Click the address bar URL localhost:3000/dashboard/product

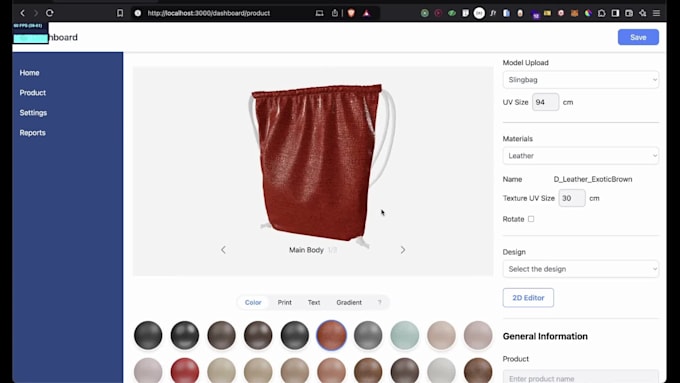pos(209,13)
